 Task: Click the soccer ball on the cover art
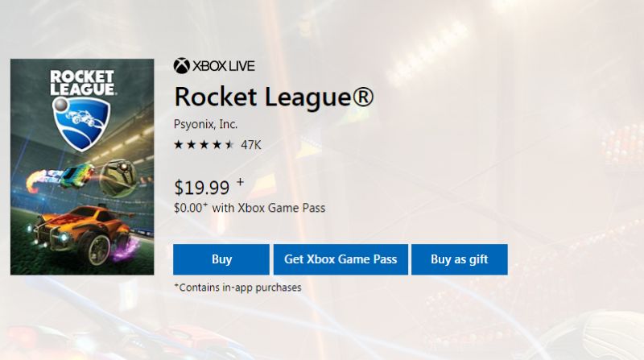115,172
